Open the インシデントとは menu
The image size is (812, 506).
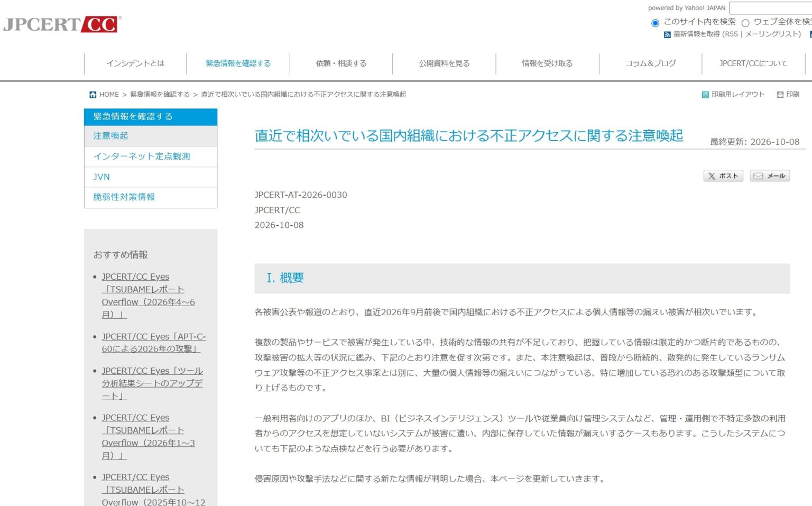pyautogui.click(x=135, y=63)
